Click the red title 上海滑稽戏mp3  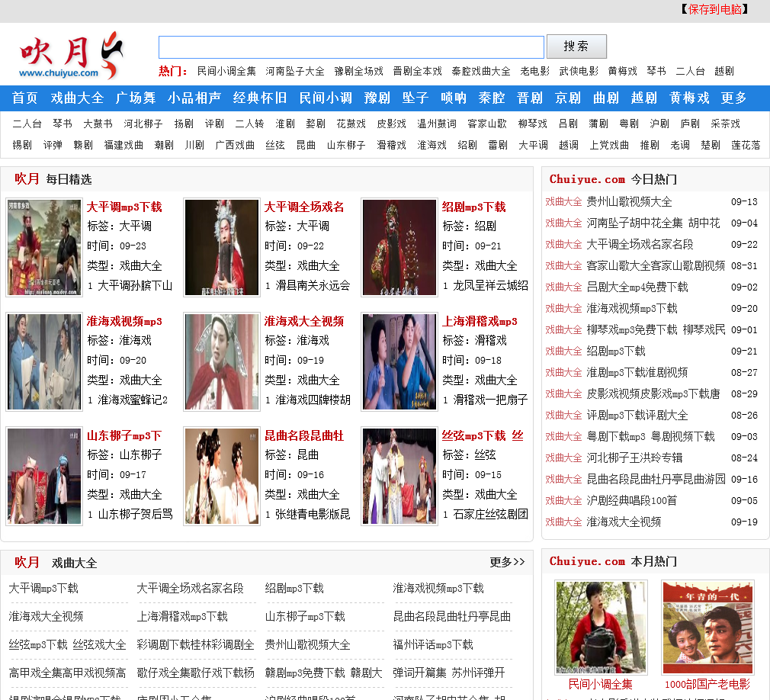point(480,321)
